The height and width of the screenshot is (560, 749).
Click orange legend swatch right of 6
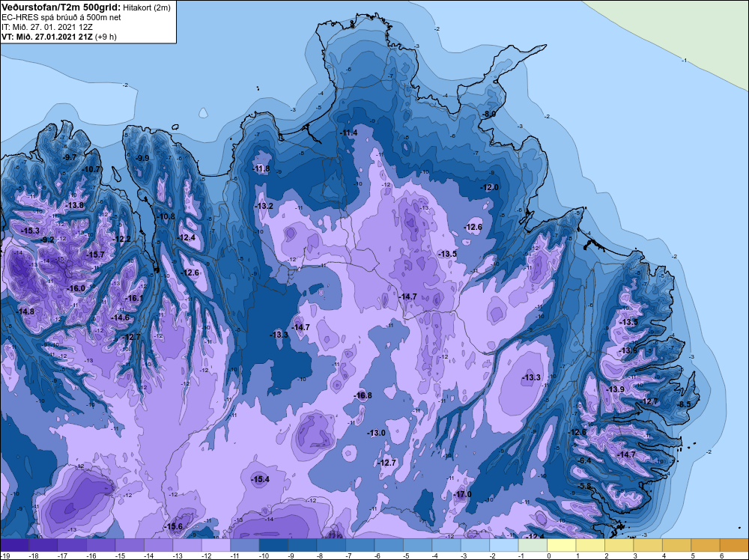pyautogui.click(x=735, y=545)
